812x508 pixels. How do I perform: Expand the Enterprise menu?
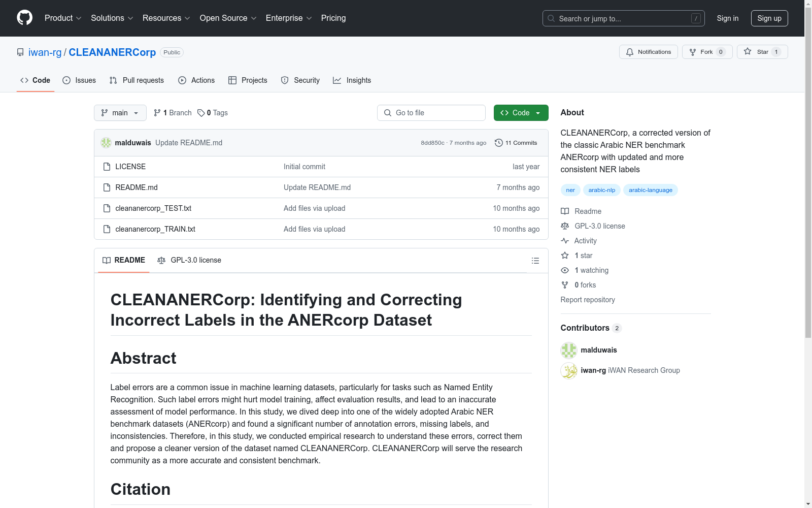coord(289,18)
